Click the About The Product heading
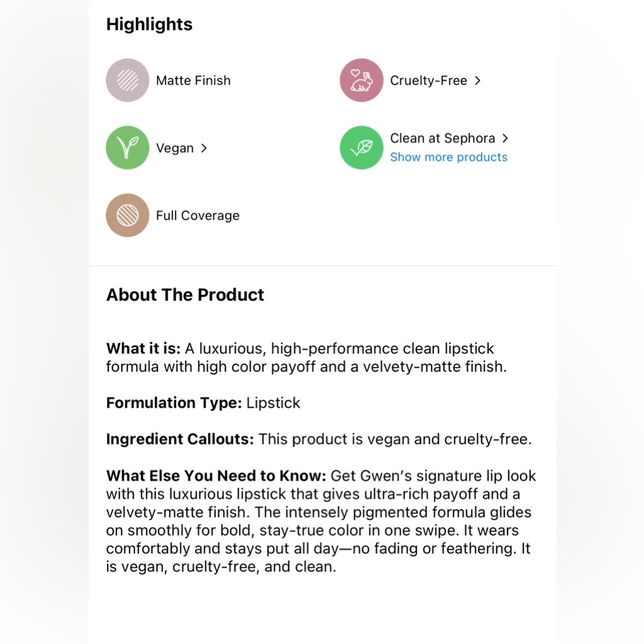 coord(185,295)
